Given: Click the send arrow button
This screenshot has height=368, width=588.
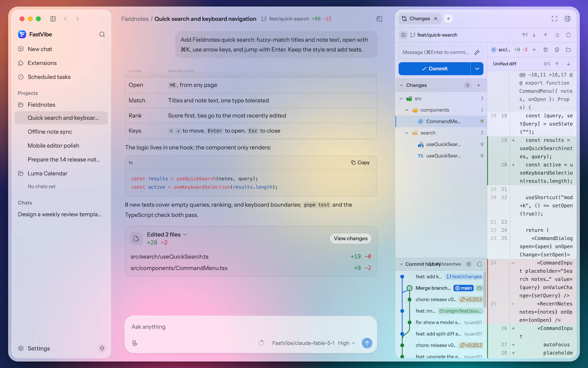Looking at the screenshot, I should tap(367, 343).
